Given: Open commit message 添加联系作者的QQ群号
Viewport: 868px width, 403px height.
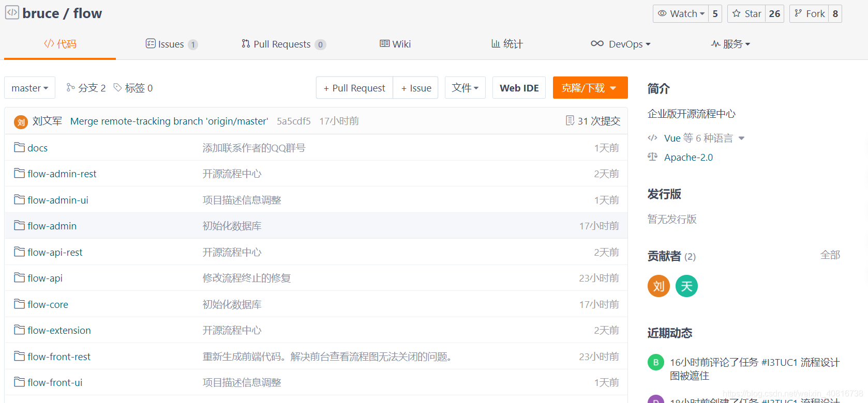Looking at the screenshot, I should click(254, 148).
